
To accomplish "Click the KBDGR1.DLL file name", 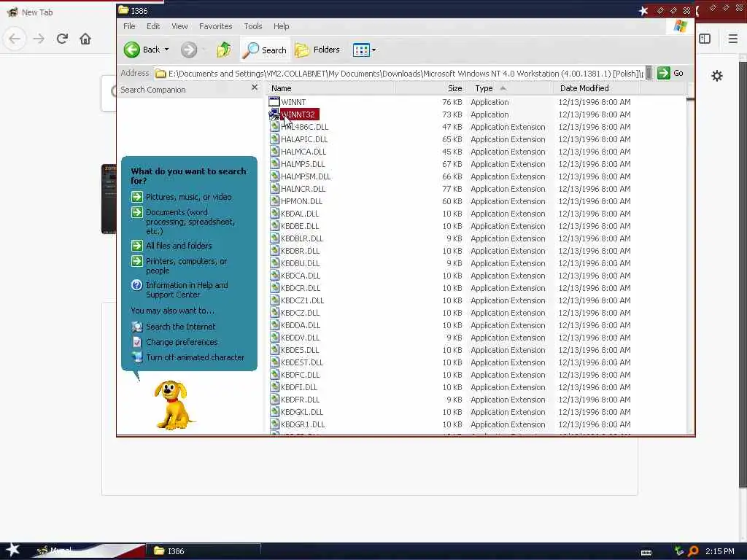I will 303,424.
